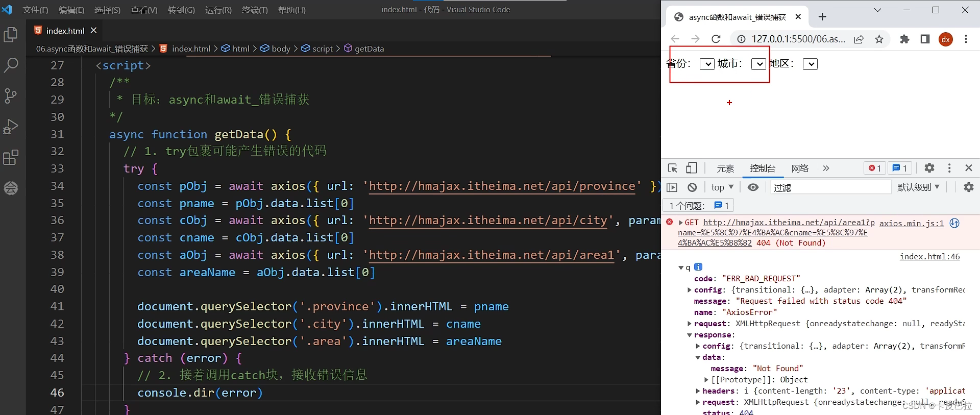This screenshot has height=415, width=980.
Task: Click the bottom activity bar extension icon
Action: click(x=11, y=188)
